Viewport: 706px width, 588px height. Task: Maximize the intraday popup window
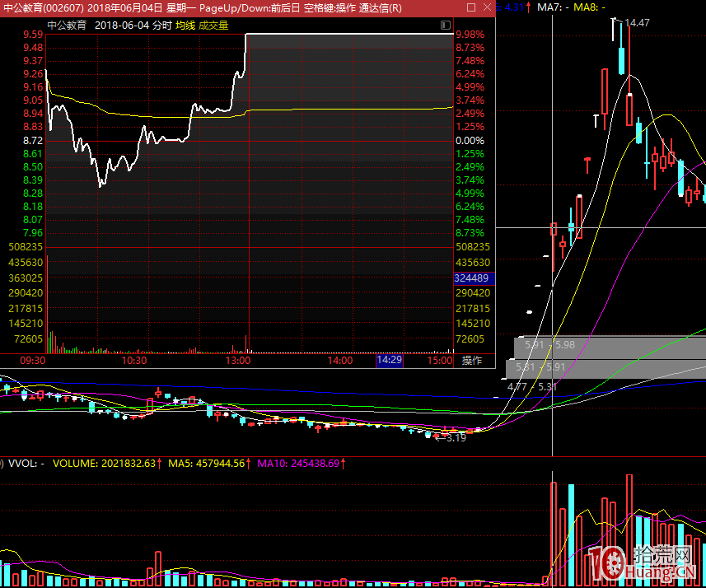tap(469, 7)
